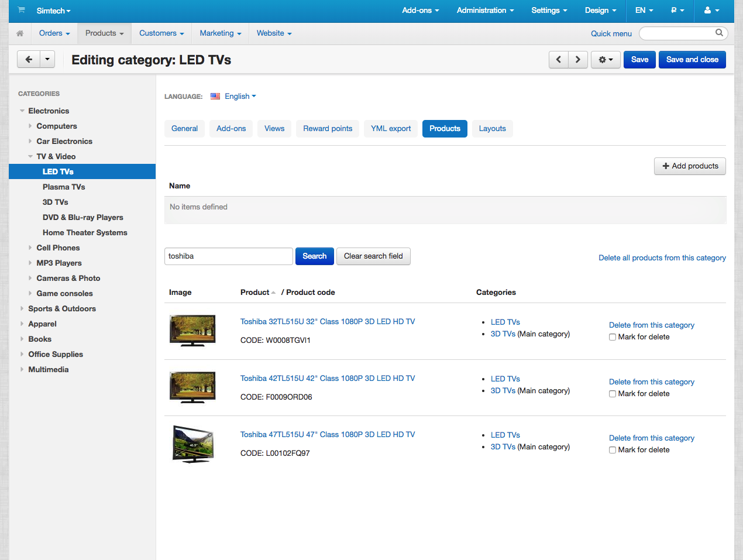Expand the Apparel category
Image resolution: width=743 pixels, height=560 pixels.
pyautogui.click(x=22, y=324)
